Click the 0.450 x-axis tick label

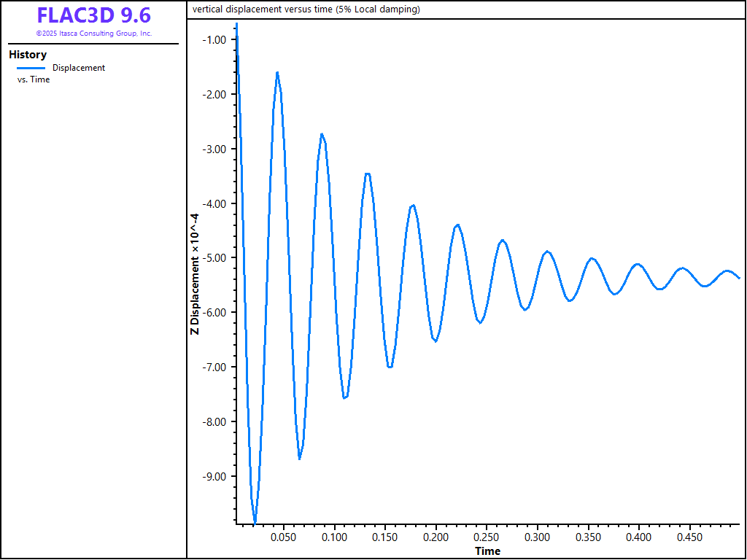pyautogui.click(x=689, y=537)
